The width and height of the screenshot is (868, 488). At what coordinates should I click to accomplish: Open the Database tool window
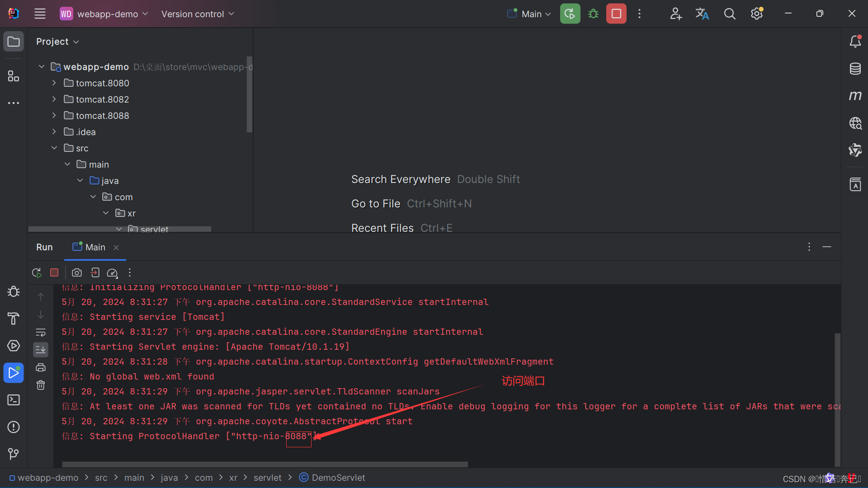(x=855, y=69)
